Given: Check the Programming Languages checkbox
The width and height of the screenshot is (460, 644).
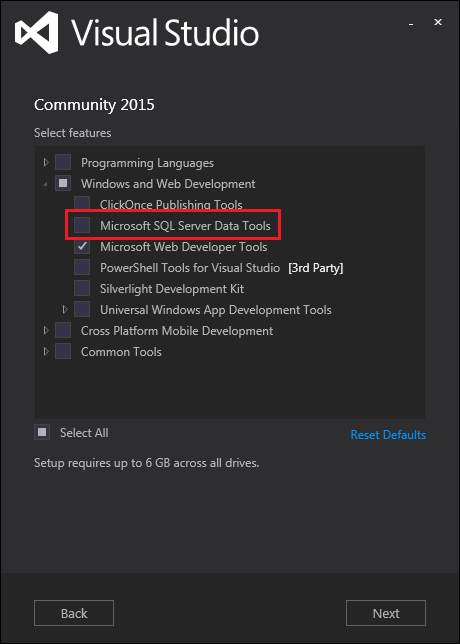Looking at the screenshot, I should pyautogui.click(x=63, y=163).
